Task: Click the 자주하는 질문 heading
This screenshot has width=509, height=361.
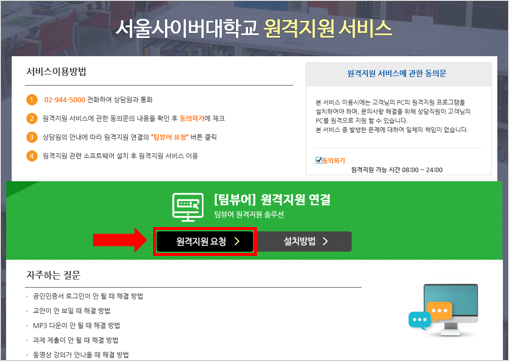Action: (x=53, y=275)
